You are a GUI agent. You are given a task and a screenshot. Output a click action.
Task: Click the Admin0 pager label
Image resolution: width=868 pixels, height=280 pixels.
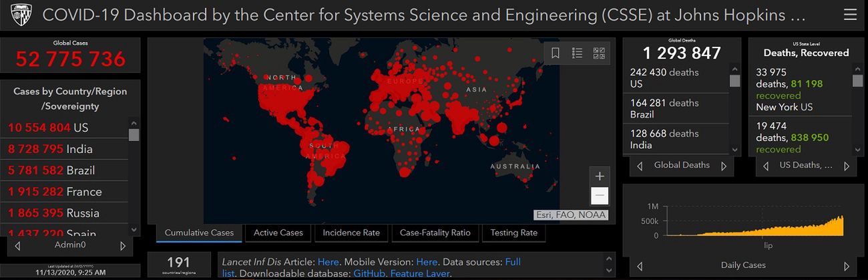click(71, 246)
